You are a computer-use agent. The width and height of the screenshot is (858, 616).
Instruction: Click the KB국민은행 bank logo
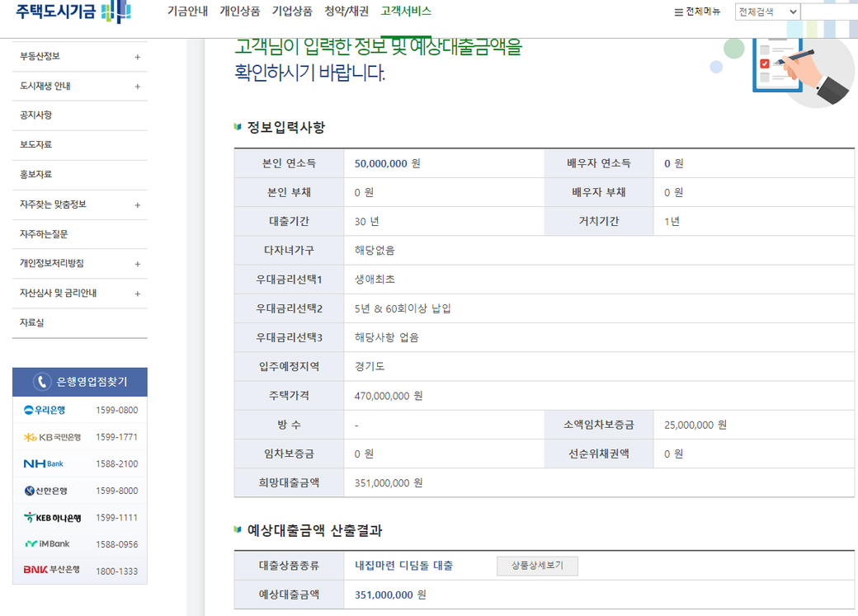point(52,437)
